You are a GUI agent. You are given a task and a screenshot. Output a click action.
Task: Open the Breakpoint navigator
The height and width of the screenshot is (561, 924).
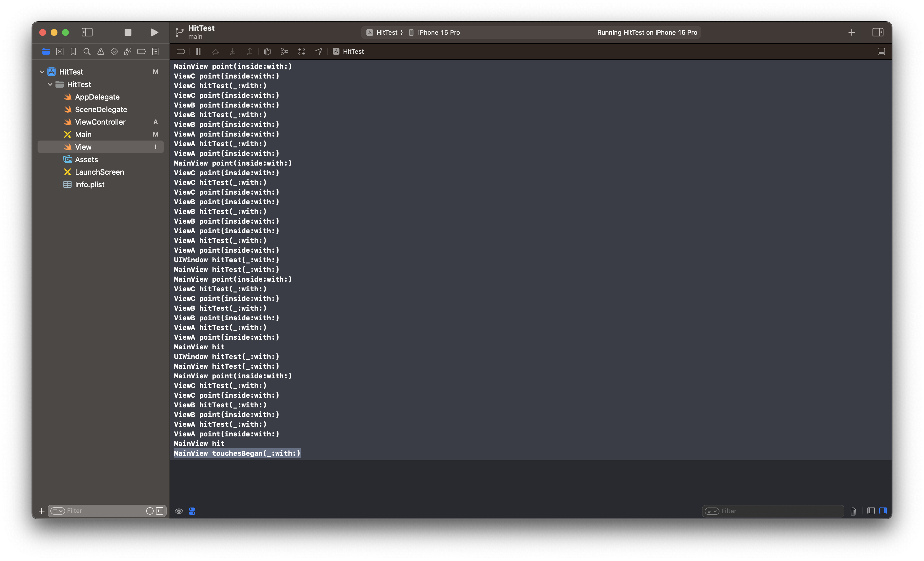pyautogui.click(x=141, y=51)
